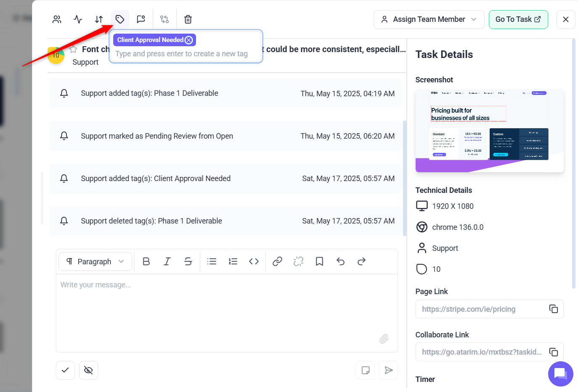Open the Paragraph style dropdown
This screenshot has width=578, height=392.
pos(95,261)
